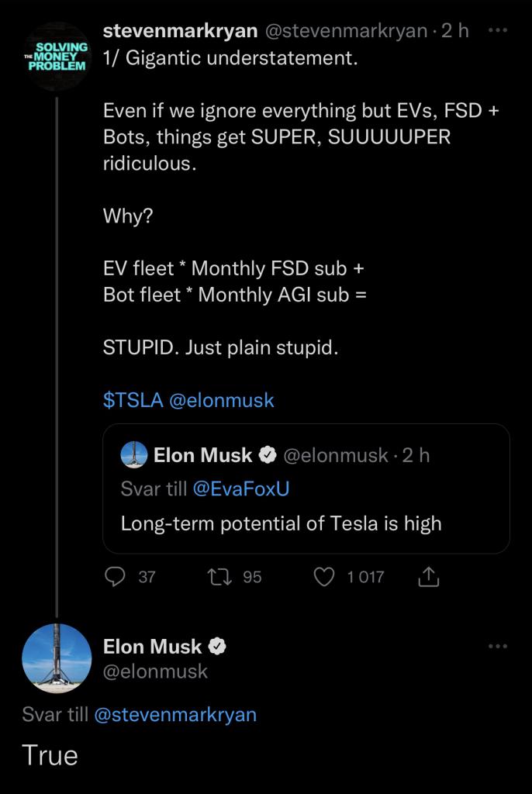The height and width of the screenshot is (794, 532).
Task: Open Elon Musk's rocket profile picture
Action: [x=57, y=658]
